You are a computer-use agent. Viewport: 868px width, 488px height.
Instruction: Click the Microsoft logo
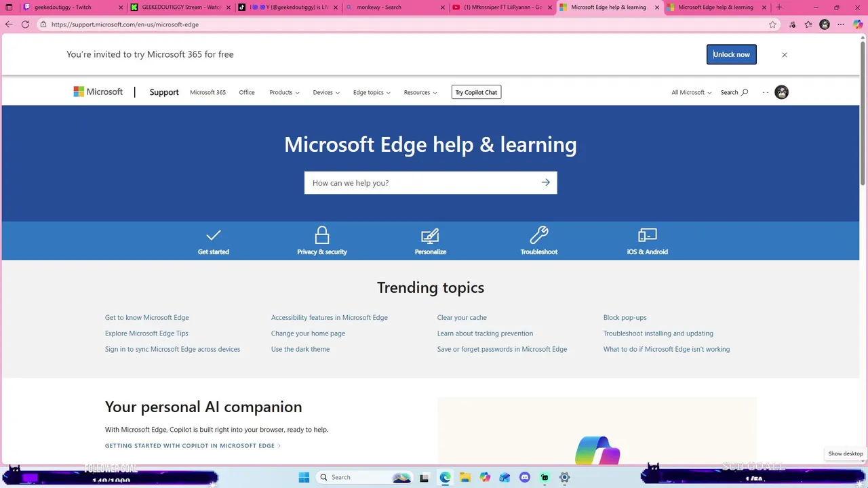pyautogui.click(x=98, y=92)
